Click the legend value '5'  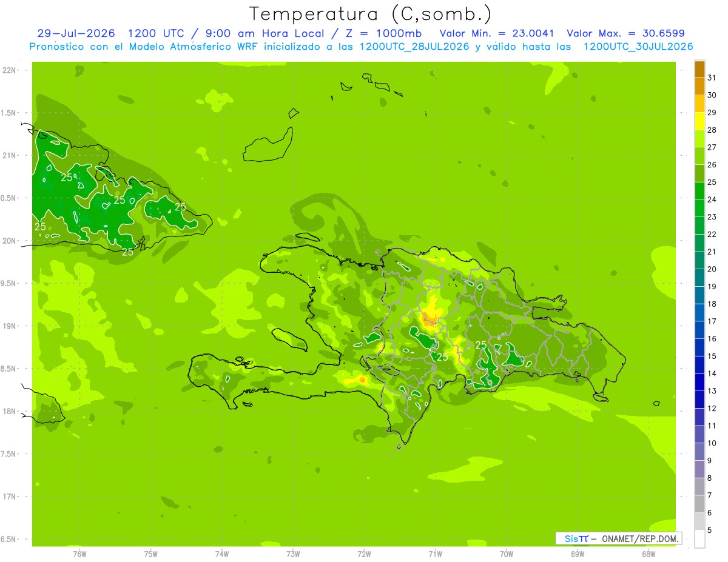[709, 530]
